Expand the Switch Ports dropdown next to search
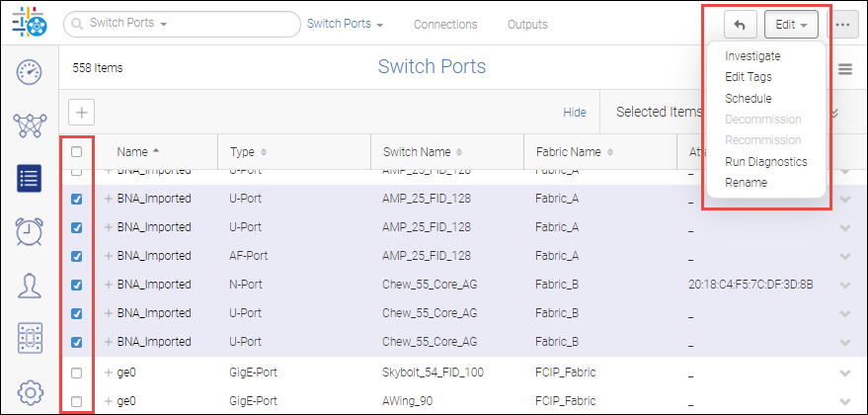This screenshot has width=868, height=415. pos(345,24)
